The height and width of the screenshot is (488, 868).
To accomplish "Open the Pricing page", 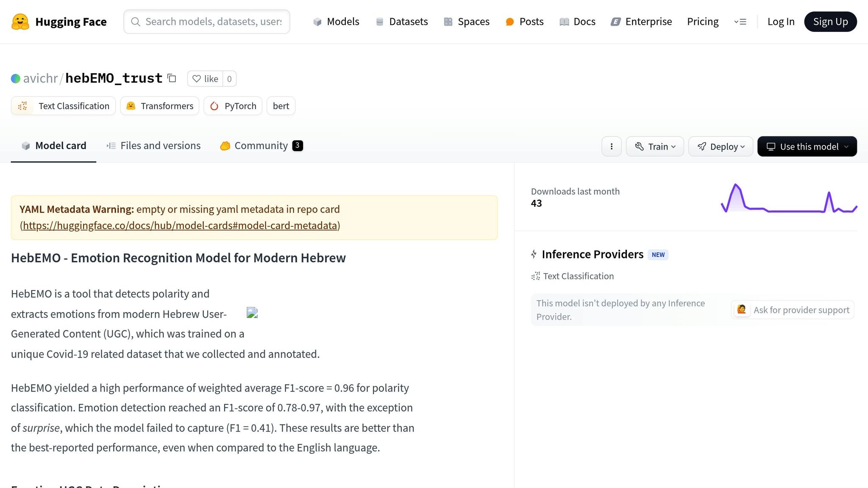I will click(x=703, y=22).
